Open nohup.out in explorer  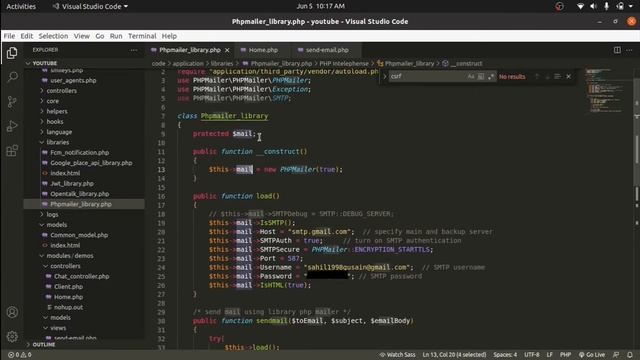click(x=68, y=307)
